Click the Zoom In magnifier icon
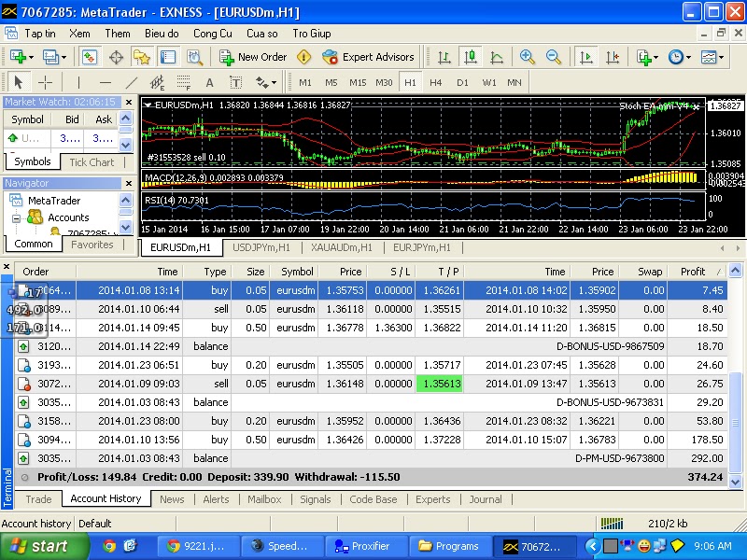Screen dimensions: 747x560 click(x=527, y=57)
